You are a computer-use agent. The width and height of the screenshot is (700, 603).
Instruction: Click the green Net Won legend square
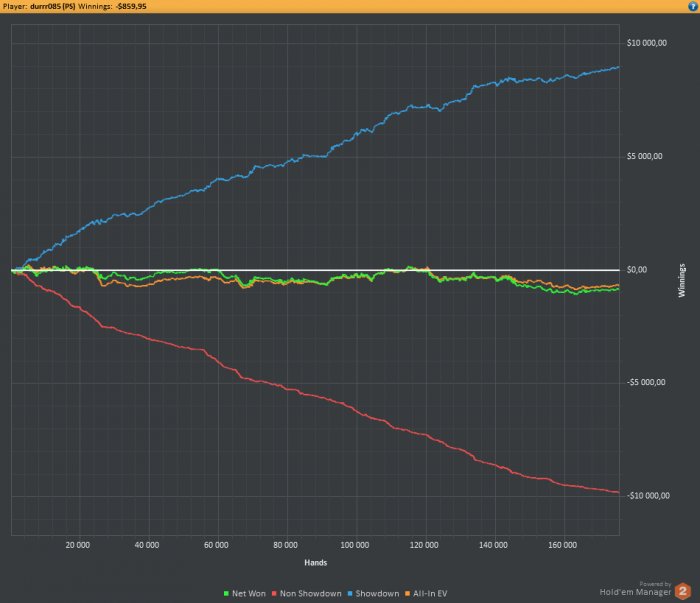pyautogui.click(x=226, y=593)
